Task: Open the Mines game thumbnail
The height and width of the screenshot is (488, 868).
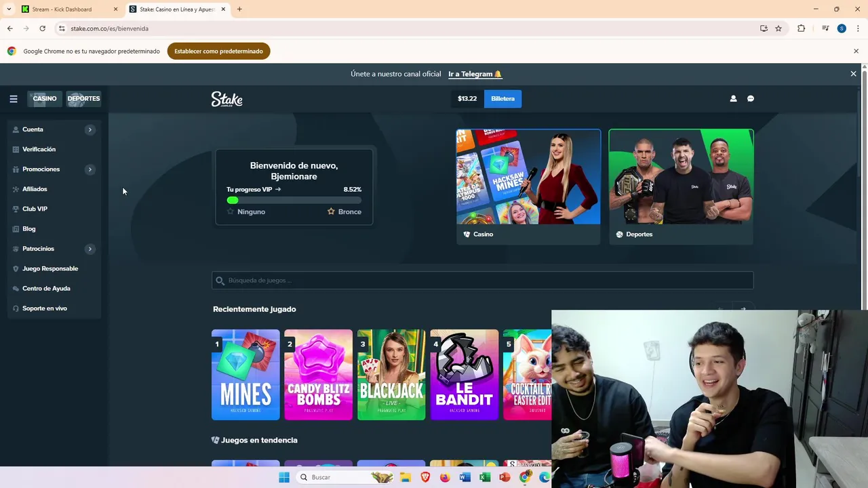Action: pos(245,375)
